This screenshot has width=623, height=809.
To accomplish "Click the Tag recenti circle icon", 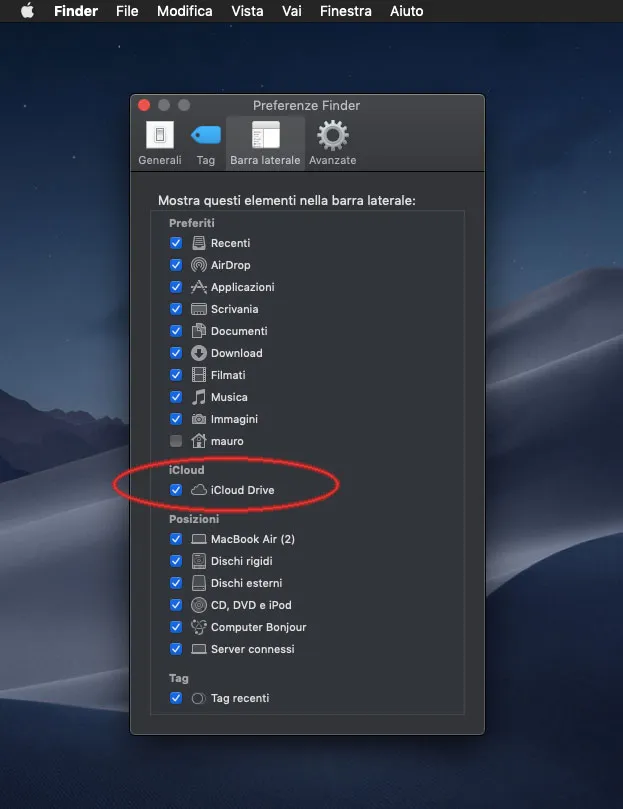I will point(199,699).
